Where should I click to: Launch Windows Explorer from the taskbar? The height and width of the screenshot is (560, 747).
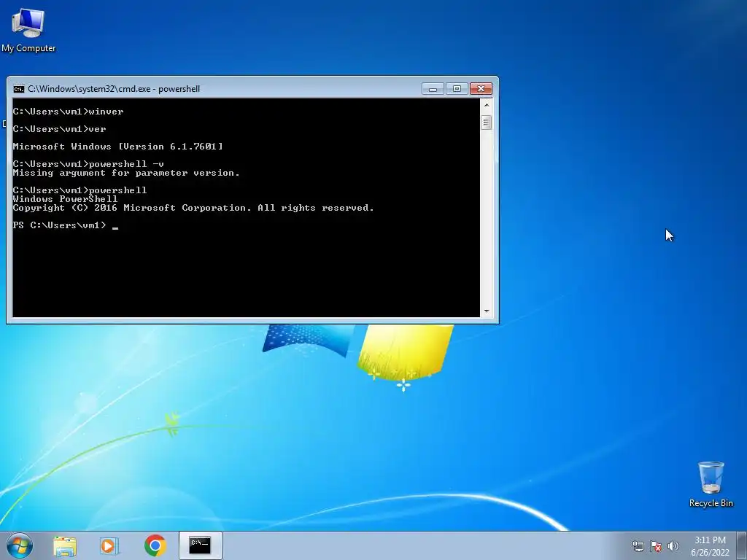click(x=65, y=545)
